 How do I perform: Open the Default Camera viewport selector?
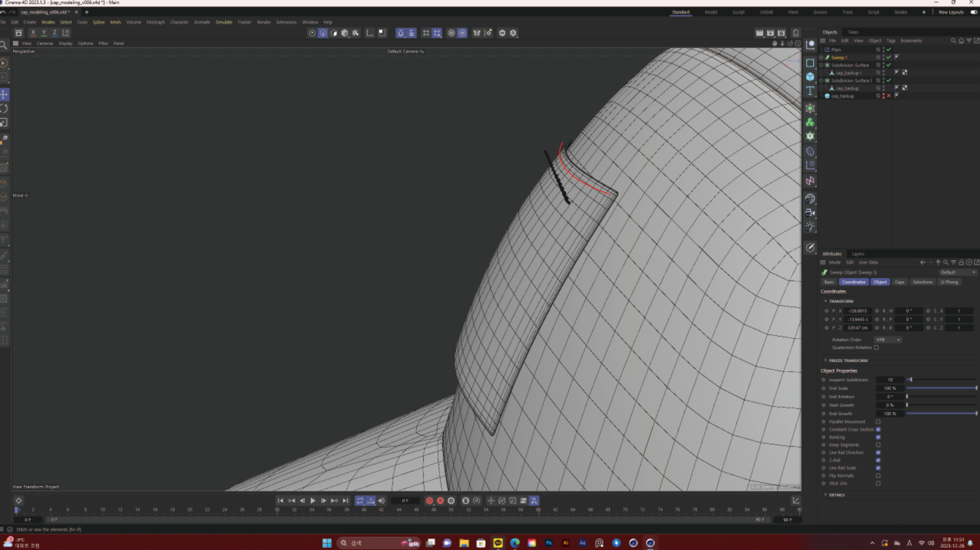tap(405, 51)
